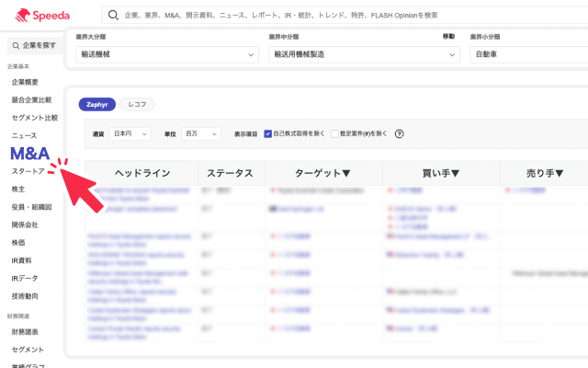Open 株価 in the sidebar
The image size is (588, 368).
coord(18,243)
